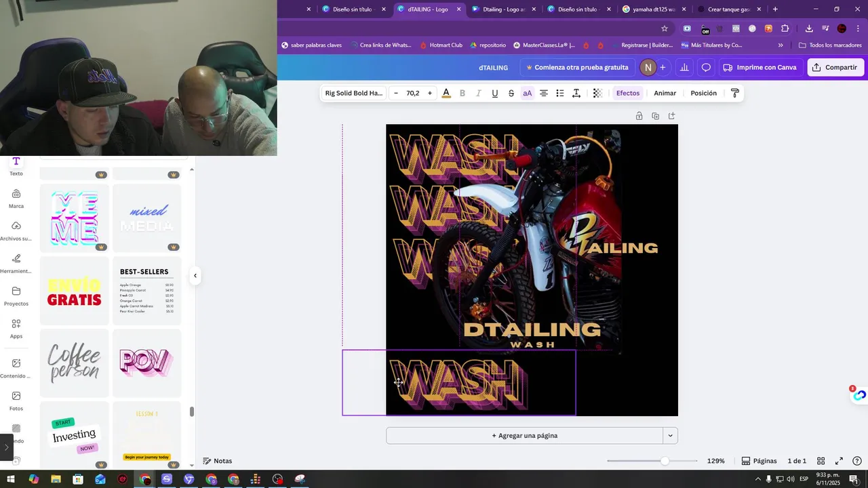Select the MEME text style thumbnail
Image resolution: width=868 pixels, height=488 pixels.
(75, 218)
